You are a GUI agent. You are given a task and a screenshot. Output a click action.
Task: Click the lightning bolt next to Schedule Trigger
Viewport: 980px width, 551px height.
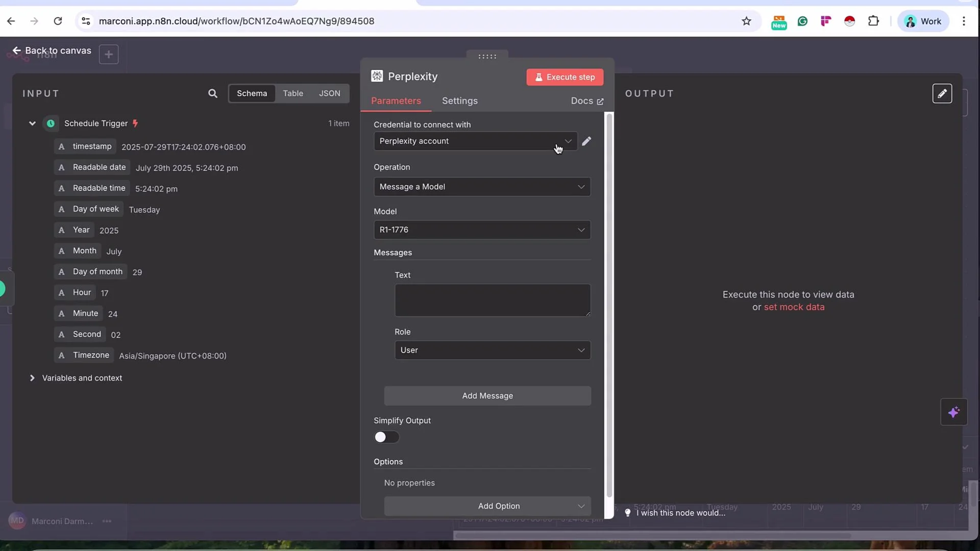tap(135, 123)
